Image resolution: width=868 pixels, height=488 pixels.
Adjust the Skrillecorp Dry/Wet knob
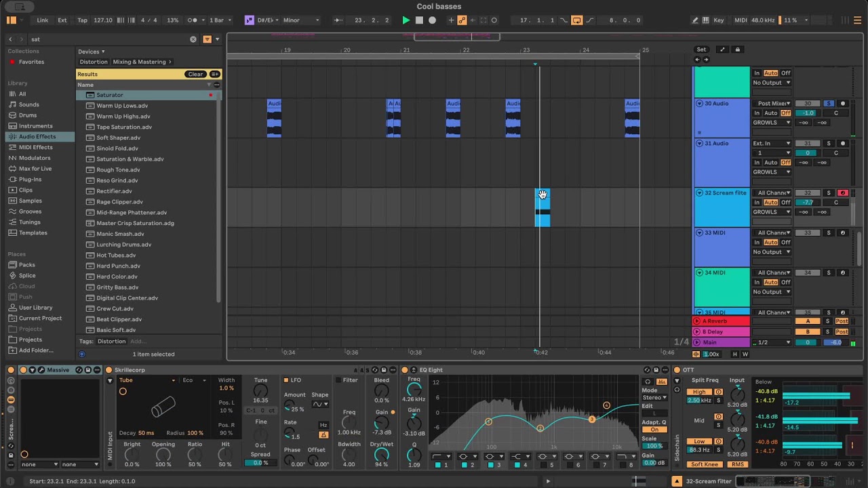(382, 455)
